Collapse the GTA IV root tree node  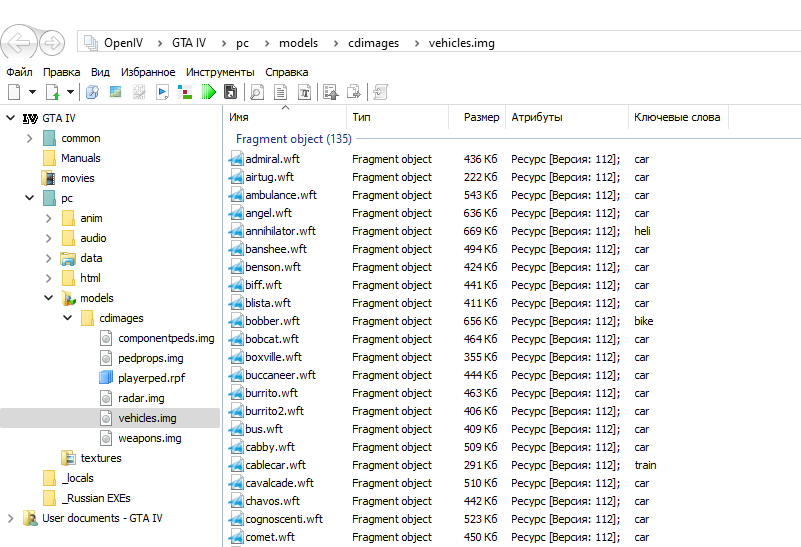10,118
